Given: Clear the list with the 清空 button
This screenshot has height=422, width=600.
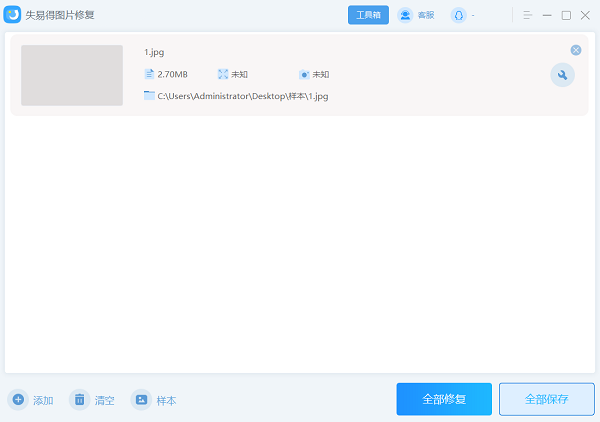Looking at the screenshot, I should point(92,400).
